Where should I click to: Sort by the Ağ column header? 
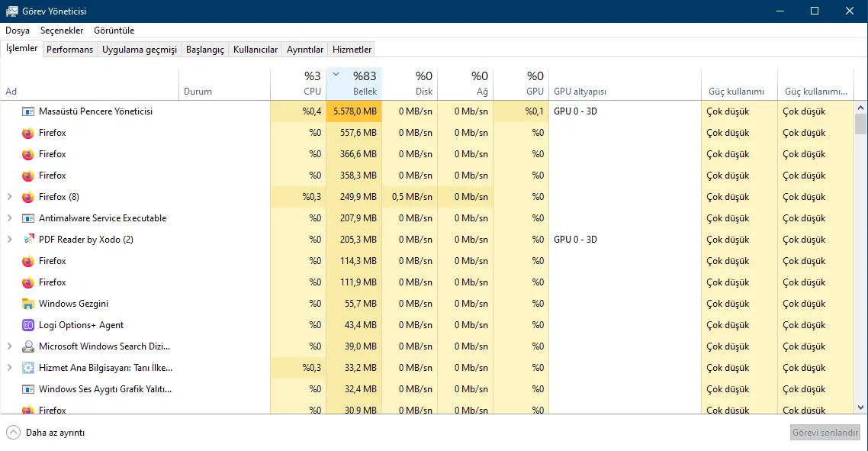[465, 84]
